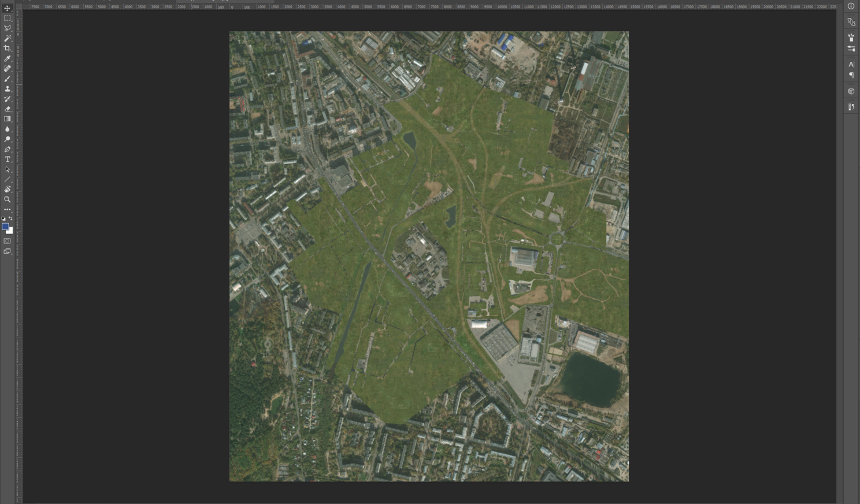Click the blue foreground color swatch
Screen dimensions: 860x504
[5, 227]
